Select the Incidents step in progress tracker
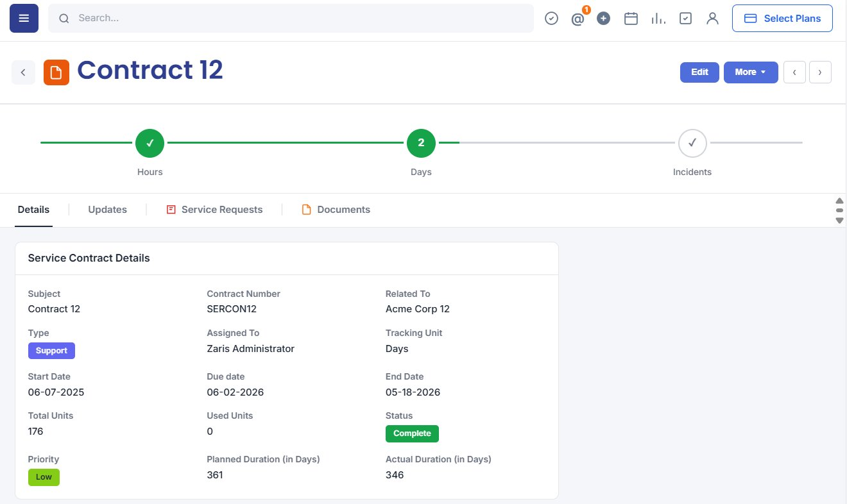 coord(692,143)
